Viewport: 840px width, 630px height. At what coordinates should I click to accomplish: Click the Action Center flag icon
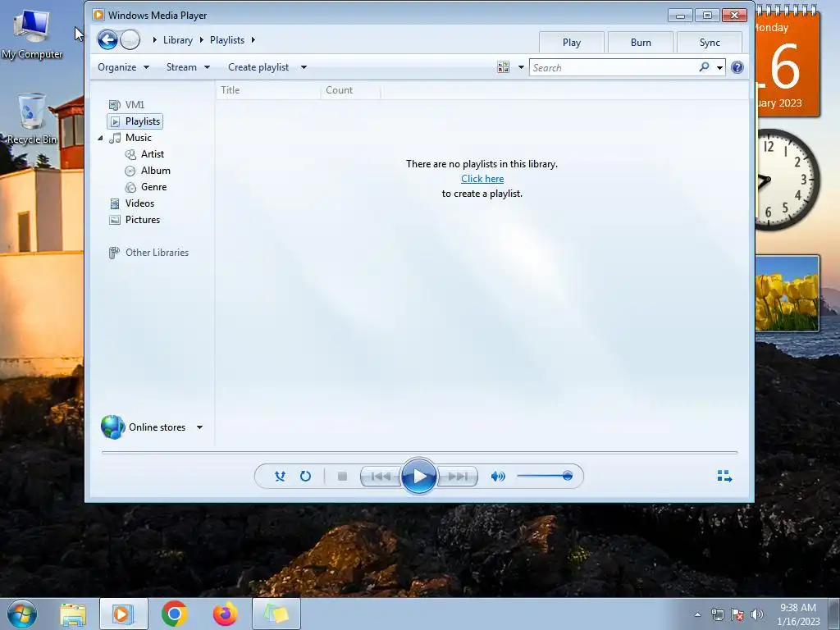(737, 614)
